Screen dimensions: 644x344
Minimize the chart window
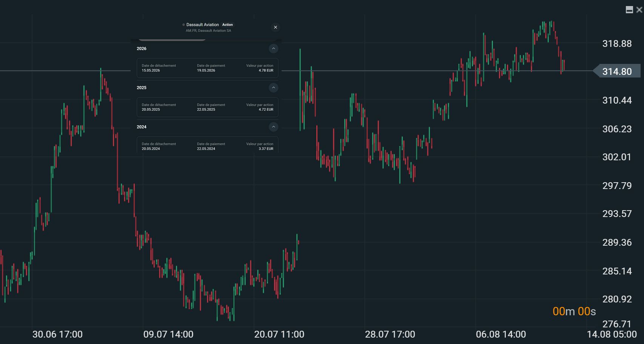pos(629,10)
